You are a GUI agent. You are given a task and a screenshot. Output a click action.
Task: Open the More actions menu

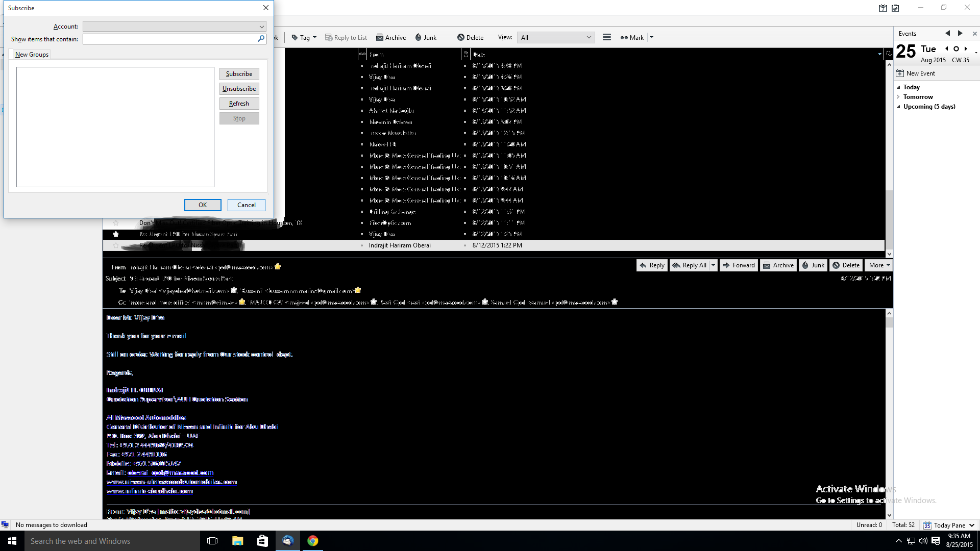tap(879, 265)
